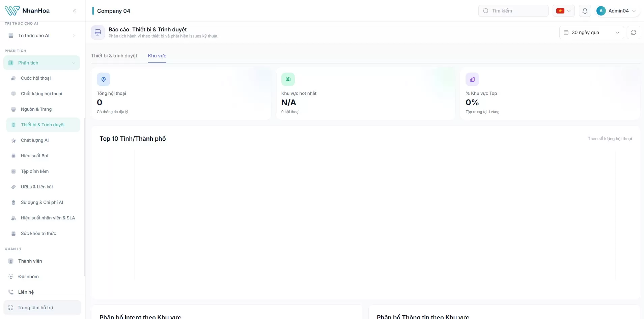This screenshot has height=319, width=644.
Task: Collapse the sidebar with the double-chevron icon
Action: [75, 11]
